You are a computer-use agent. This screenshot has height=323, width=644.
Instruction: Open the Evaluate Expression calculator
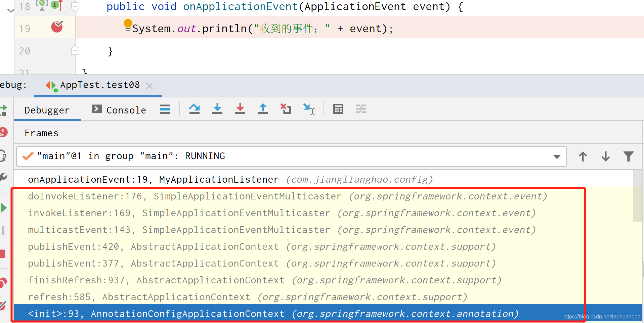coord(338,109)
